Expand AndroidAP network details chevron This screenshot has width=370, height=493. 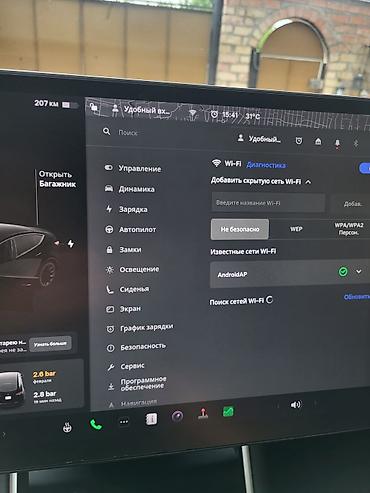pyautogui.click(x=359, y=272)
